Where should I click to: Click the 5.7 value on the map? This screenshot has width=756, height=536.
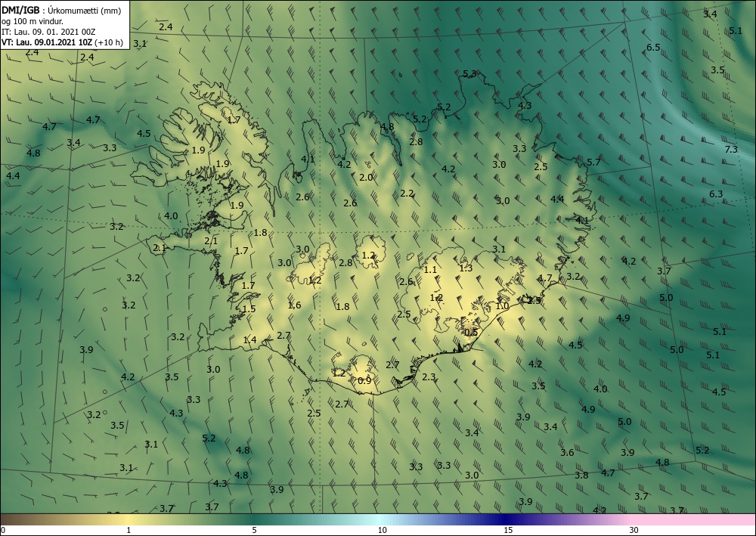pyautogui.click(x=593, y=162)
